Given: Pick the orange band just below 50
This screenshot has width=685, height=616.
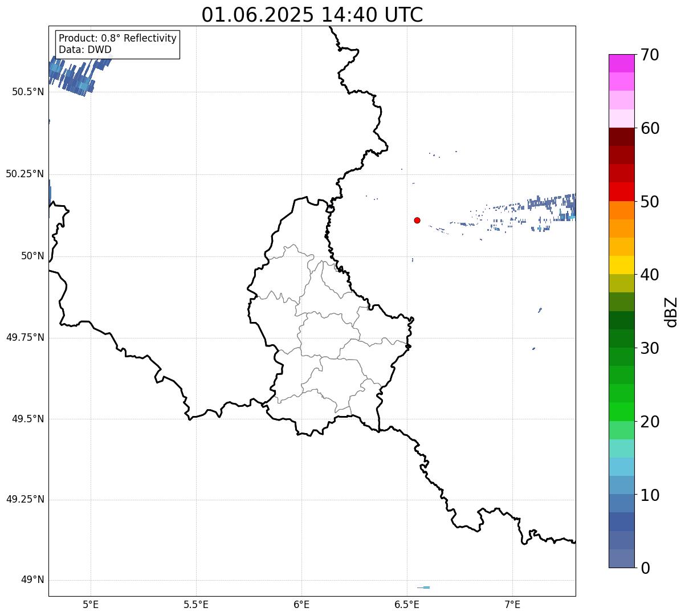Looking at the screenshot, I should pyautogui.click(x=622, y=210).
